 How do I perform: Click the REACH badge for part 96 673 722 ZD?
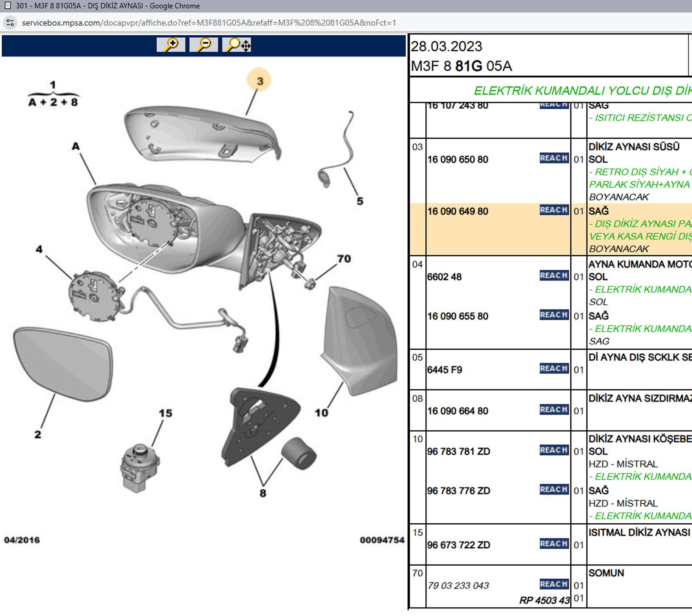tap(554, 544)
